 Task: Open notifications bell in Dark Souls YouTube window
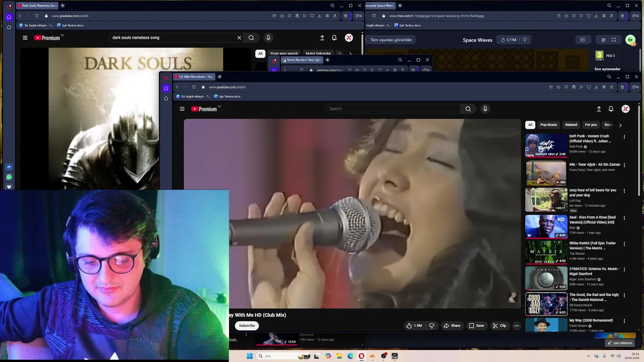coord(334,38)
